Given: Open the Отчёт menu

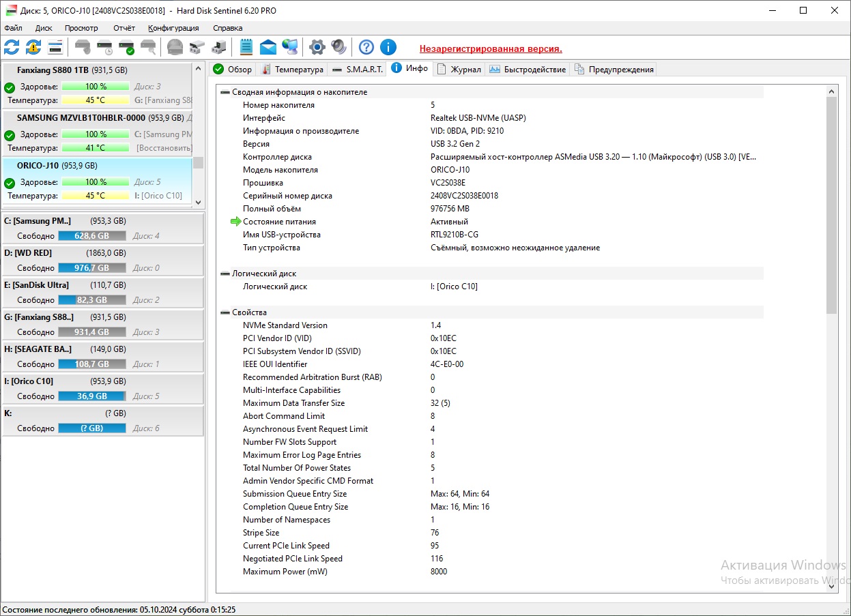Looking at the screenshot, I should tap(124, 28).
